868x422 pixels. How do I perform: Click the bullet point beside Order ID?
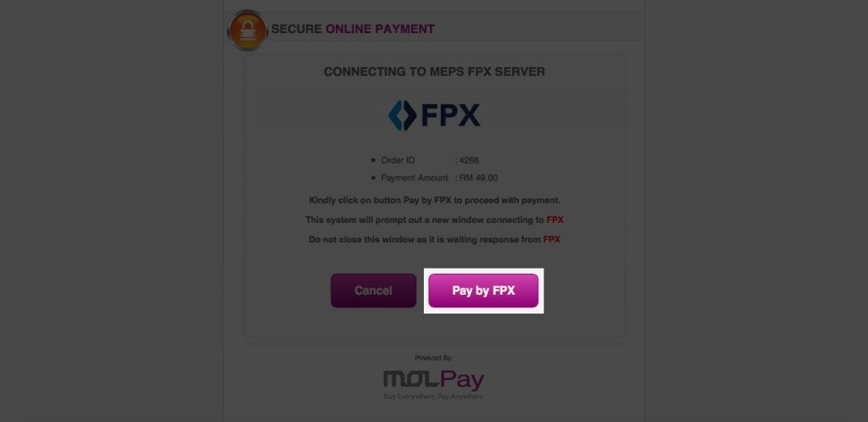(x=373, y=160)
